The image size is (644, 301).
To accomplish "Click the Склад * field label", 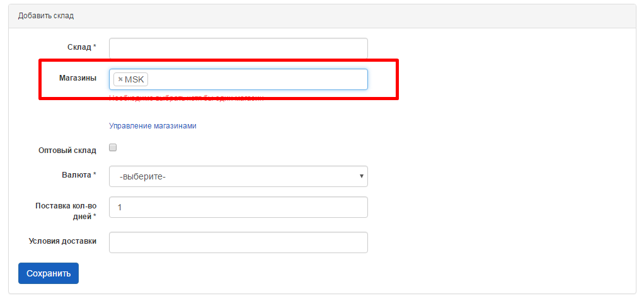I will click(81, 47).
